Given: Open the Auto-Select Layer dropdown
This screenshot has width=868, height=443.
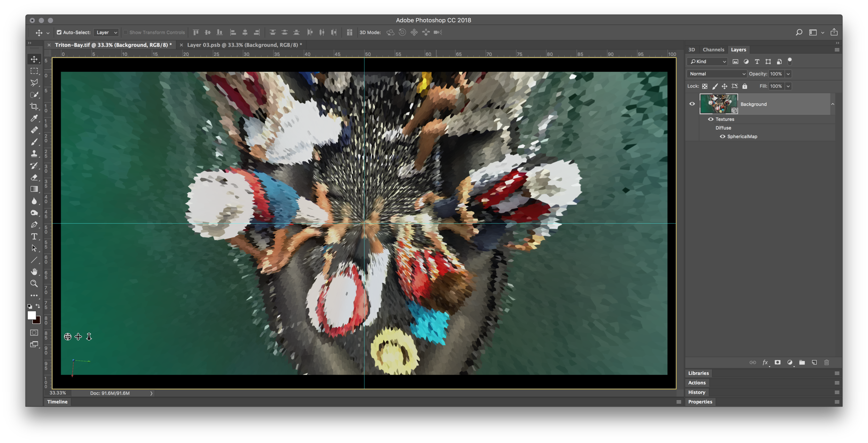Looking at the screenshot, I should 106,32.
